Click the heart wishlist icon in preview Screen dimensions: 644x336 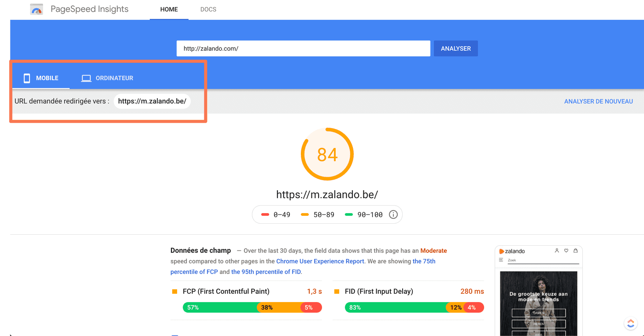click(x=566, y=251)
